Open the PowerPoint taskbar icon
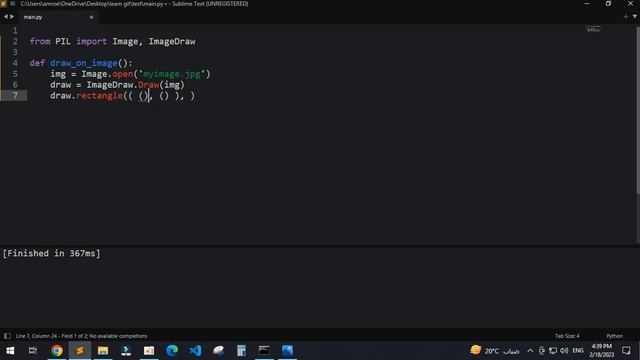 click(149, 350)
